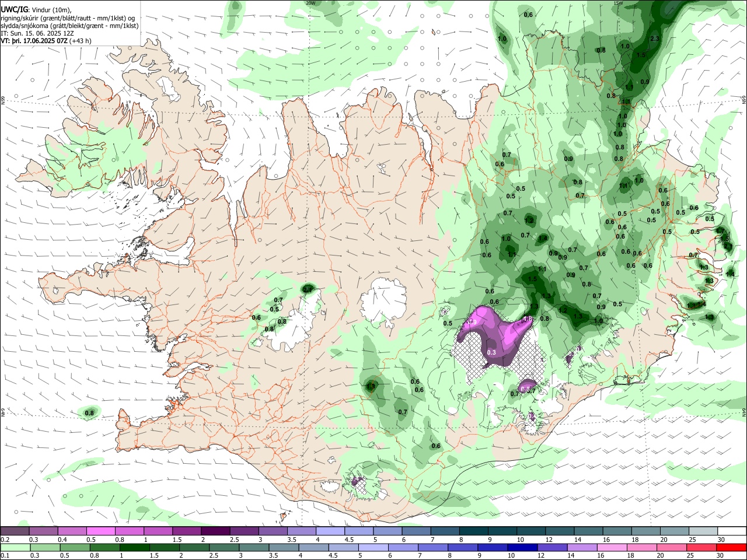Click the white '0.3' label inside the purple snow area
The image size is (747, 560).
491,352
